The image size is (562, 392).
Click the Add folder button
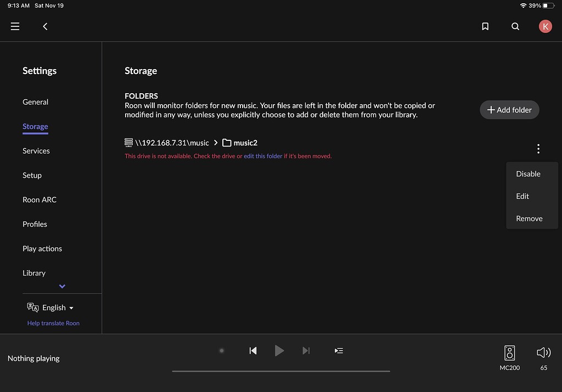point(509,110)
